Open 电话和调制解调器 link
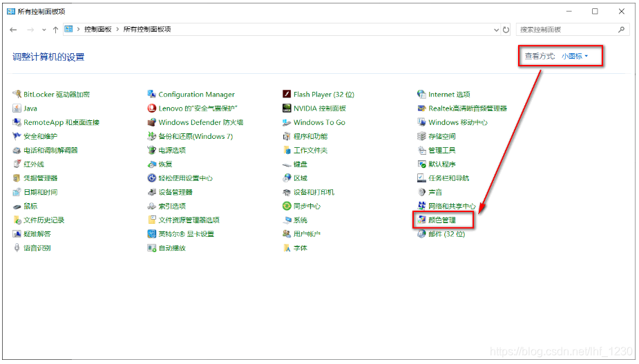 (x=50, y=151)
